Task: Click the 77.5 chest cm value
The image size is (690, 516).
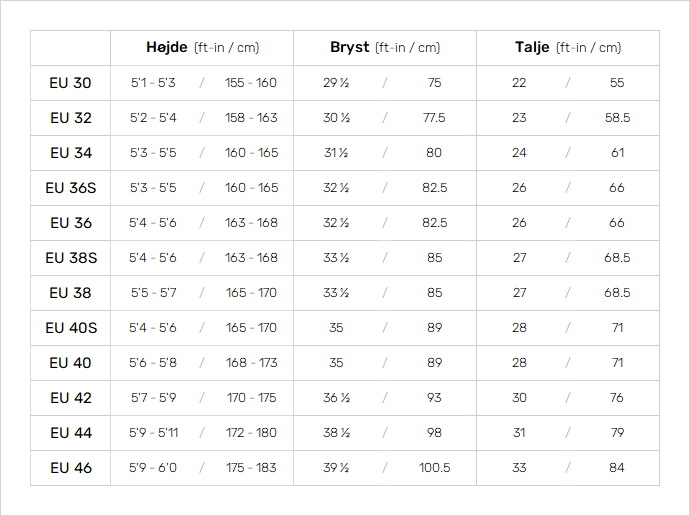Action: pos(434,118)
